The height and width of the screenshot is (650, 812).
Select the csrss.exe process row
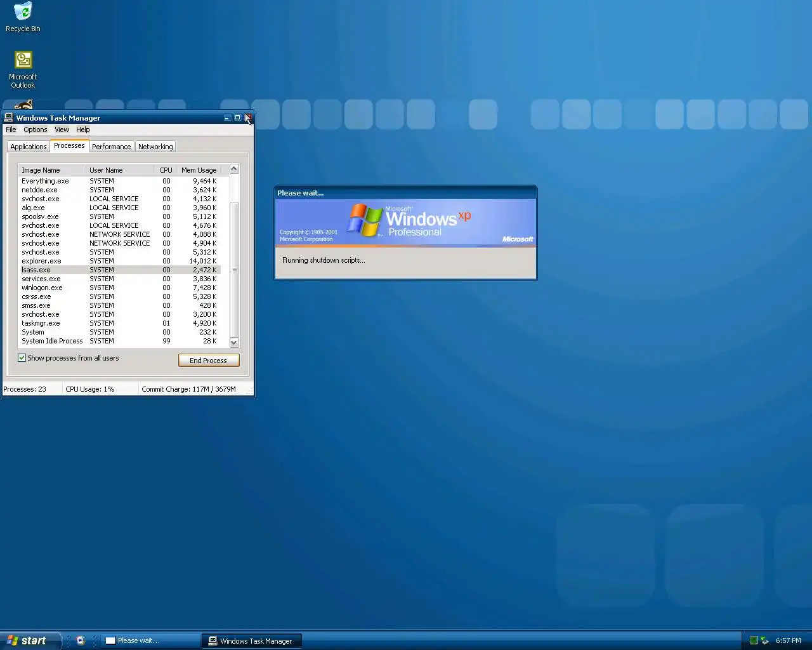pos(119,296)
